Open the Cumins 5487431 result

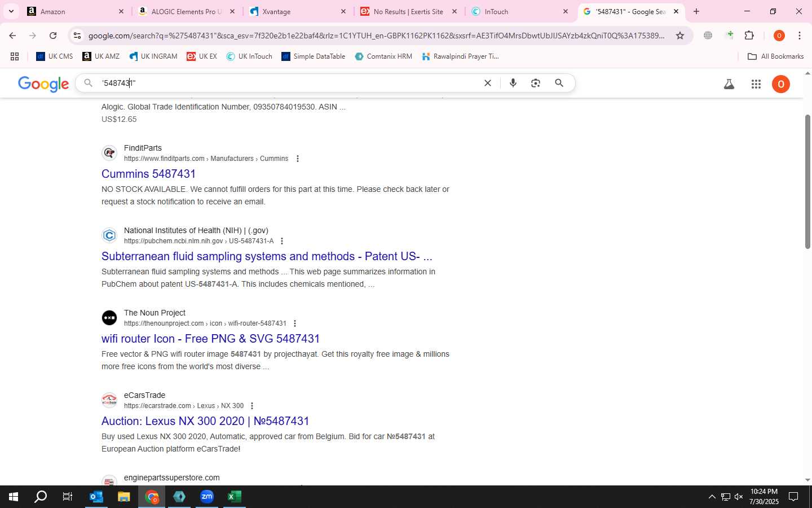click(x=148, y=174)
